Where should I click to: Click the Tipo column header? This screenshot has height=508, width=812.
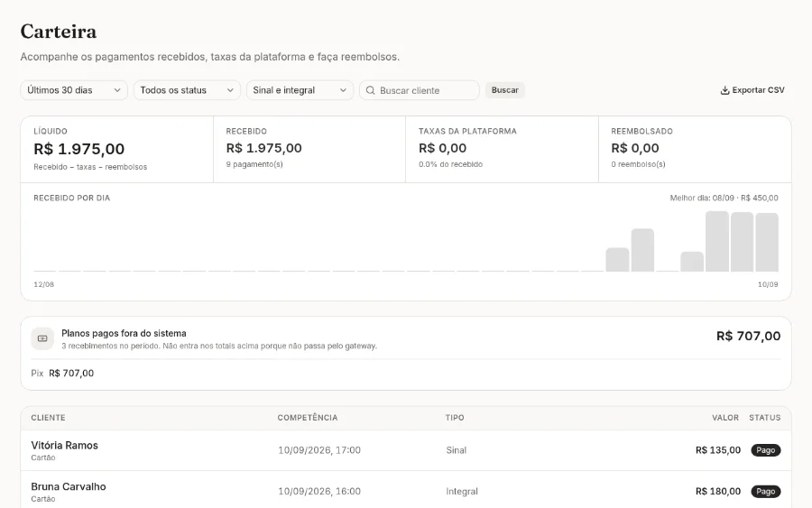click(455, 418)
